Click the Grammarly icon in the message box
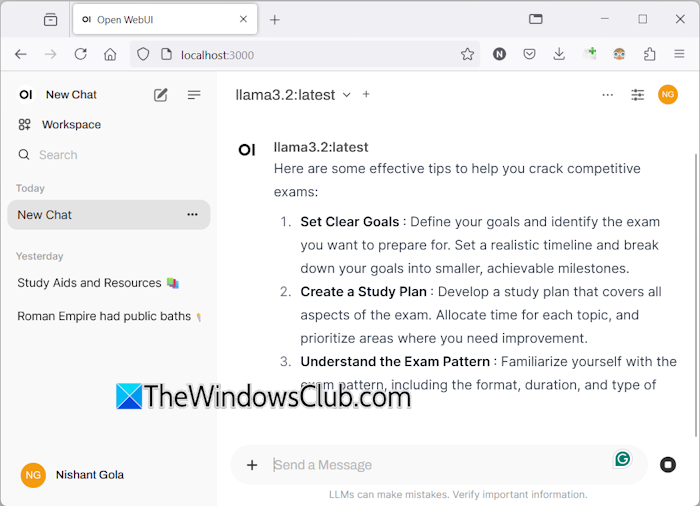 click(x=622, y=459)
